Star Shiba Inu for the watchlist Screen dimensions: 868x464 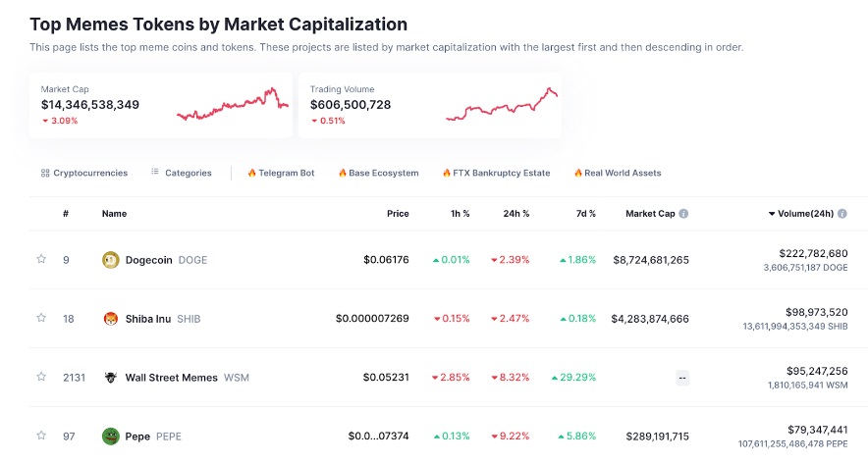coord(41,319)
